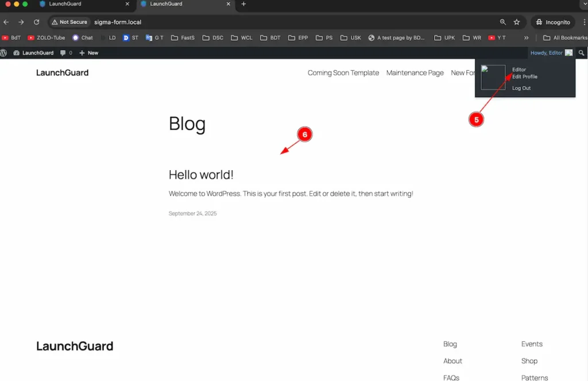Viewport: 588px width, 381px height.
Task: Expand the DSC bookmark folder
Action: pyautogui.click(x=213, y=37)
